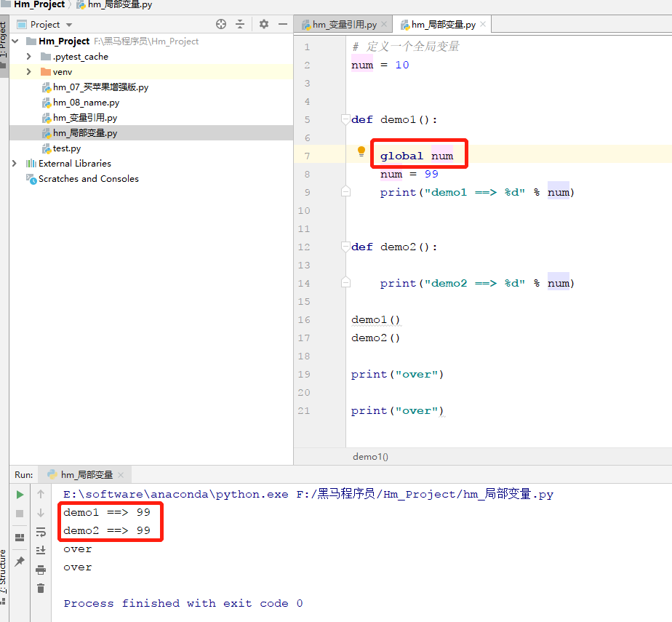Screen dimensions: 672x622
Task: Switch to the hm_变量引用.py editor tab
Action: (342, 24)
